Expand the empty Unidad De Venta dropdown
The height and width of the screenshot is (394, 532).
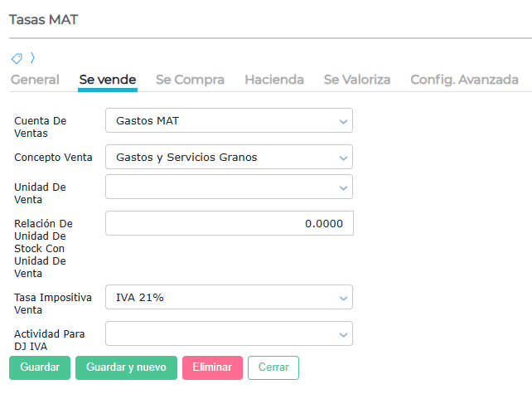click(x=229, y=187)
